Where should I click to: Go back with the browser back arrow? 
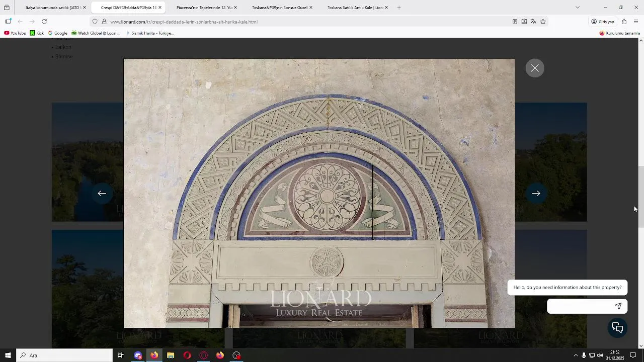[x=20, y=22]
